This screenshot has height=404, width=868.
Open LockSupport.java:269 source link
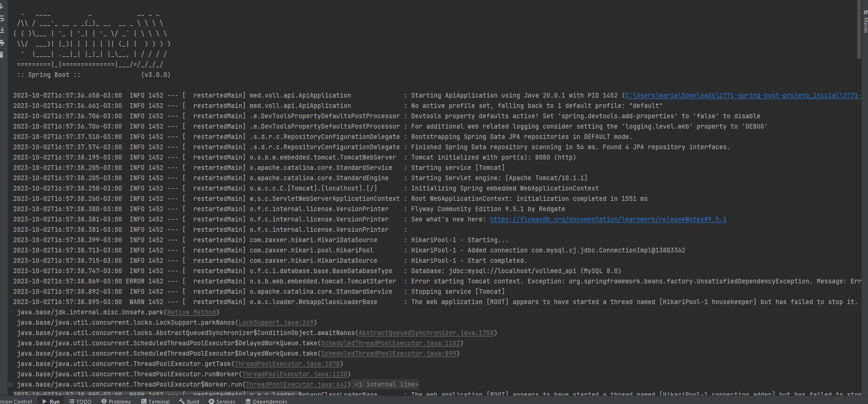pyautogui.click(x=276, y=322)
